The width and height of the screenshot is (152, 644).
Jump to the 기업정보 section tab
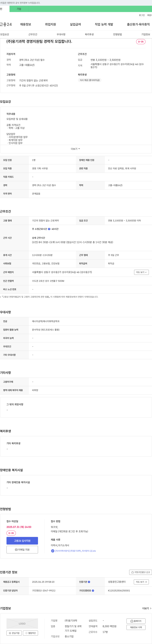(146, 34)
